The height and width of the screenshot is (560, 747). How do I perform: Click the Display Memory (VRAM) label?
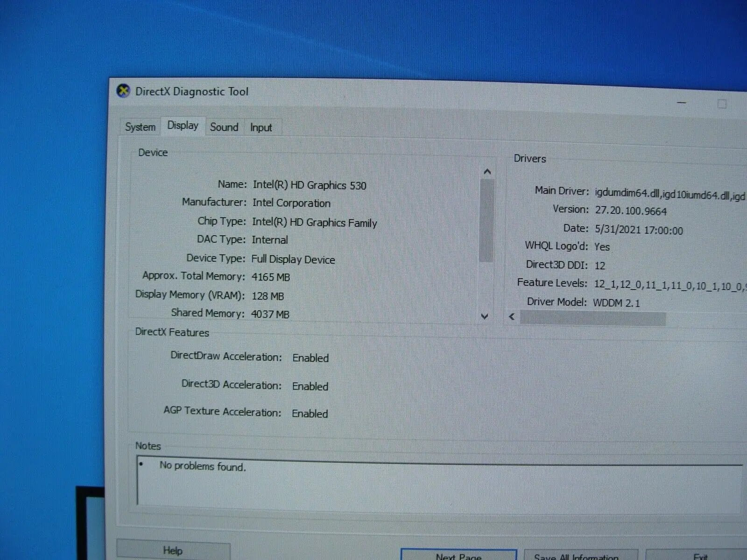click(x=190, y=295)
